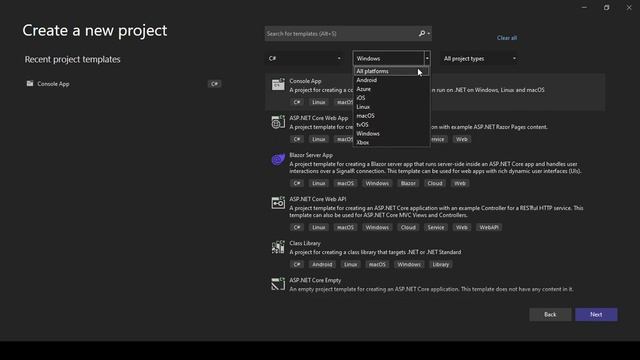
Task: Select the Class Library template title
Action: 305,243
